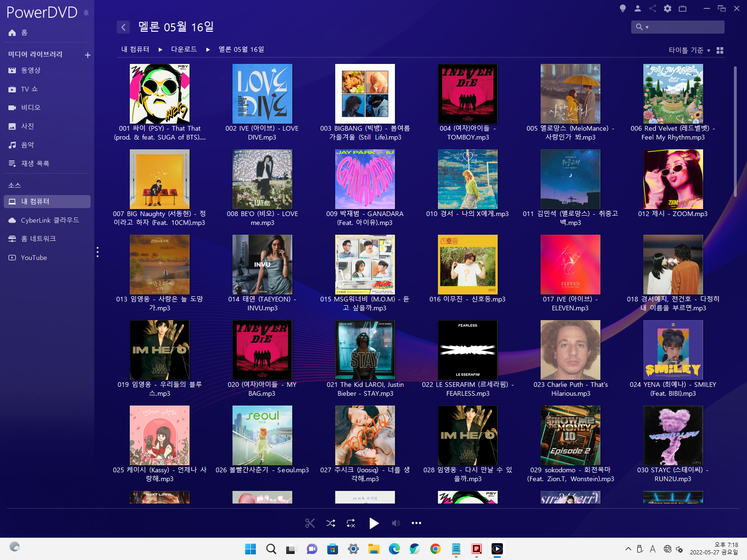The image size is (747, 560).
Task: Open File Explorer from taskbar
Action: 374,549
